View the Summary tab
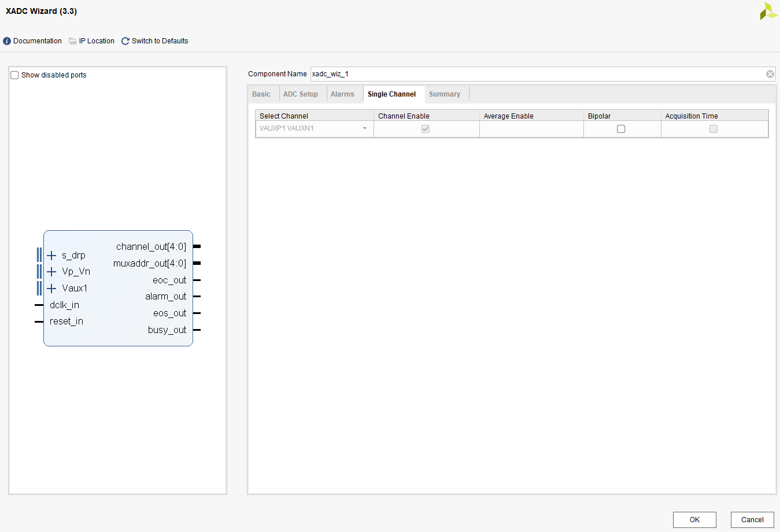Screen dimensions: 780x532 pyautogui.click(x=445, y=94)
